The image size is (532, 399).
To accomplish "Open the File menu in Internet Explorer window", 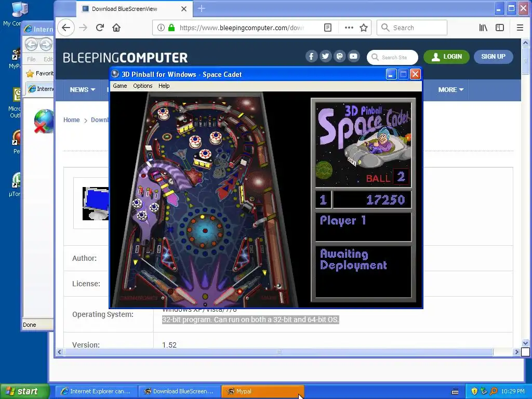I will pos(31,59).
